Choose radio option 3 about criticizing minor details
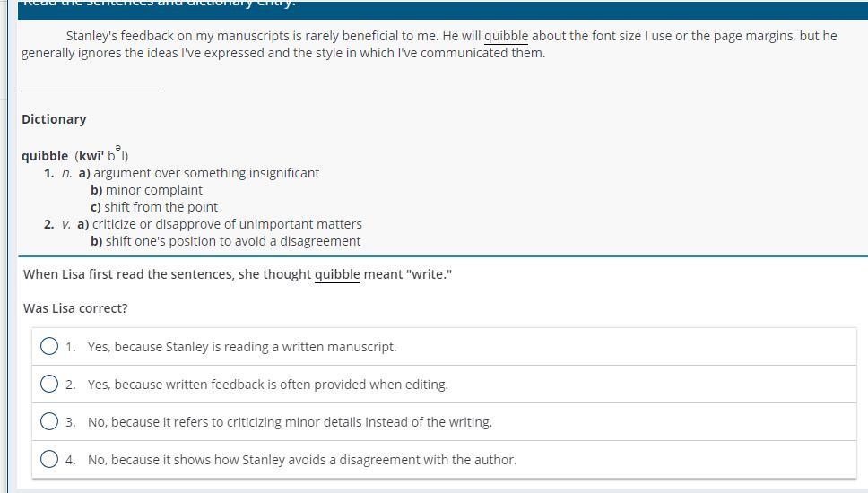Screen dimensions: 868x493 point(49,421)
